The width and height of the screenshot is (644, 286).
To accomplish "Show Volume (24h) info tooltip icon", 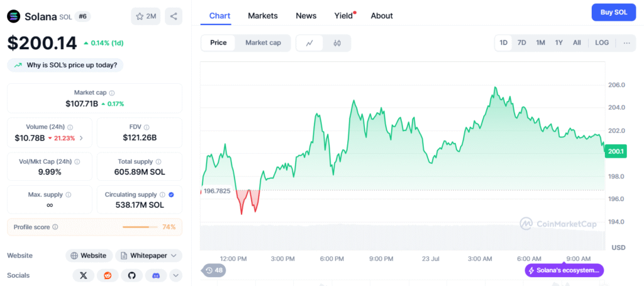I will pyautogui.click(x=70, y=127).
